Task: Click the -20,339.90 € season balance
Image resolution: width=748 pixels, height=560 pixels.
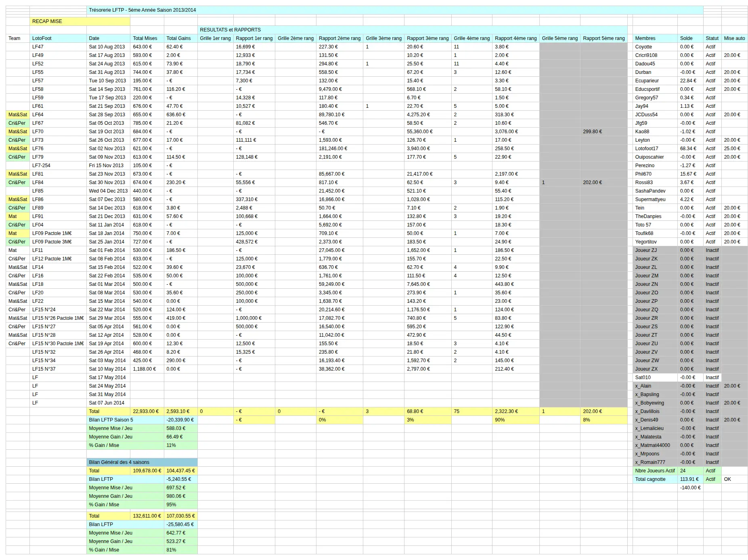Action: 181,420
